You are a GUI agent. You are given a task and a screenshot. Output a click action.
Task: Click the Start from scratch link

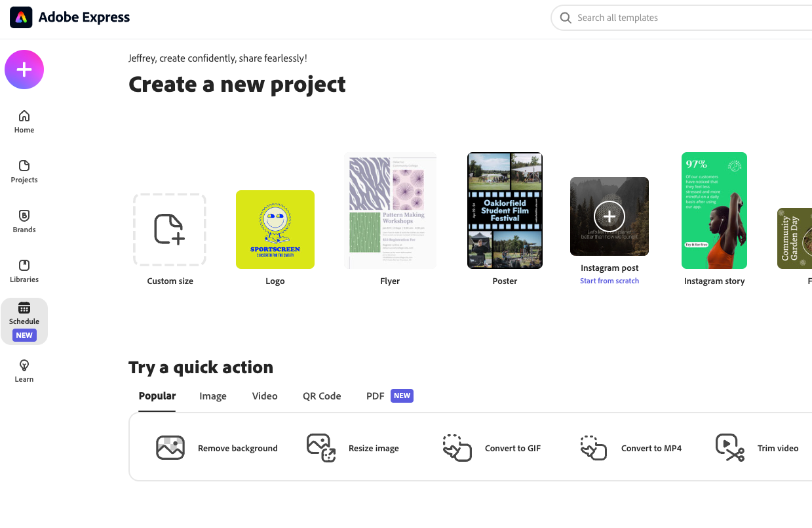609,281
